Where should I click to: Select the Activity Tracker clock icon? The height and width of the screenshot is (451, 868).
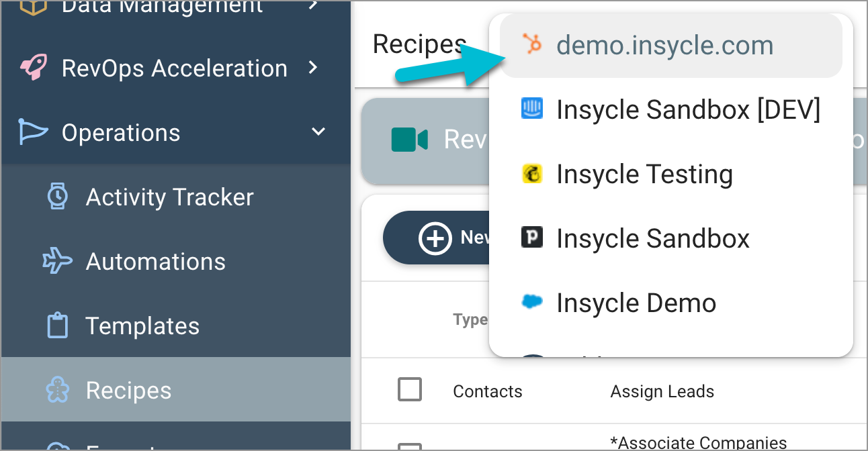[57, 196]
